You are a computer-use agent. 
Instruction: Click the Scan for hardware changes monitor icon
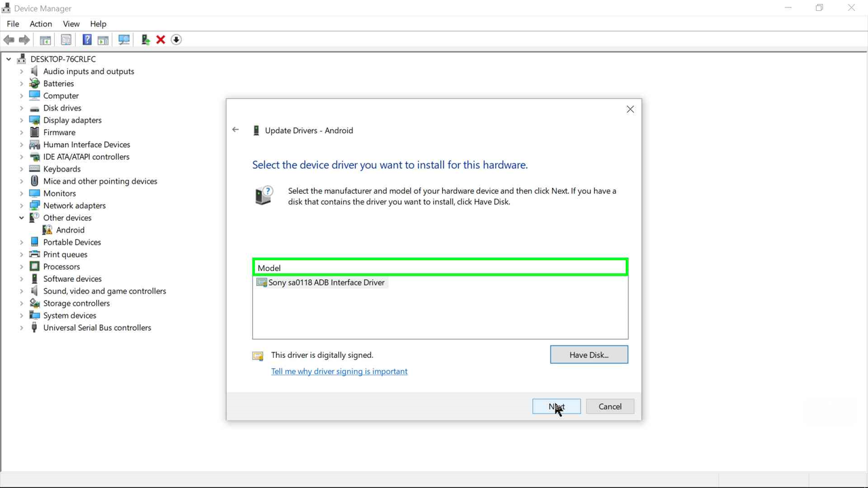coord(124,40)
